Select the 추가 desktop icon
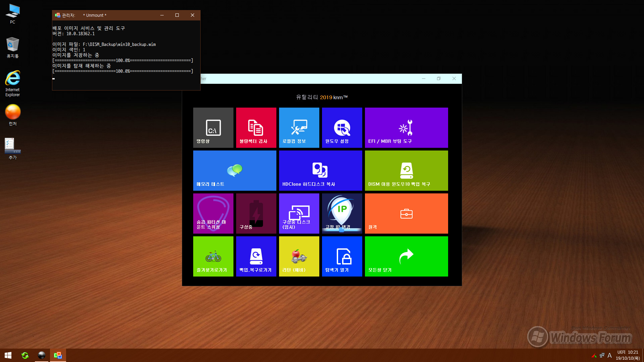This screenshot has height=362, width=644. point(13,149)
